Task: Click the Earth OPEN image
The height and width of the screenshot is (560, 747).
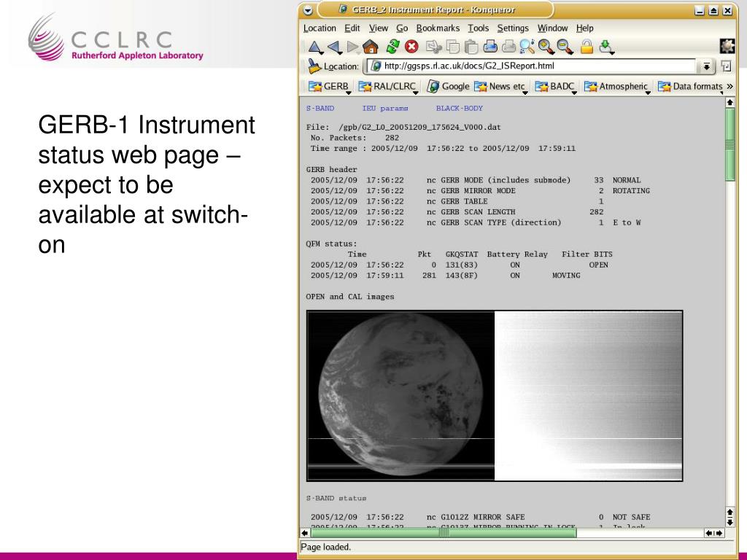Action: pyautogui.click(x=400, y=396)
